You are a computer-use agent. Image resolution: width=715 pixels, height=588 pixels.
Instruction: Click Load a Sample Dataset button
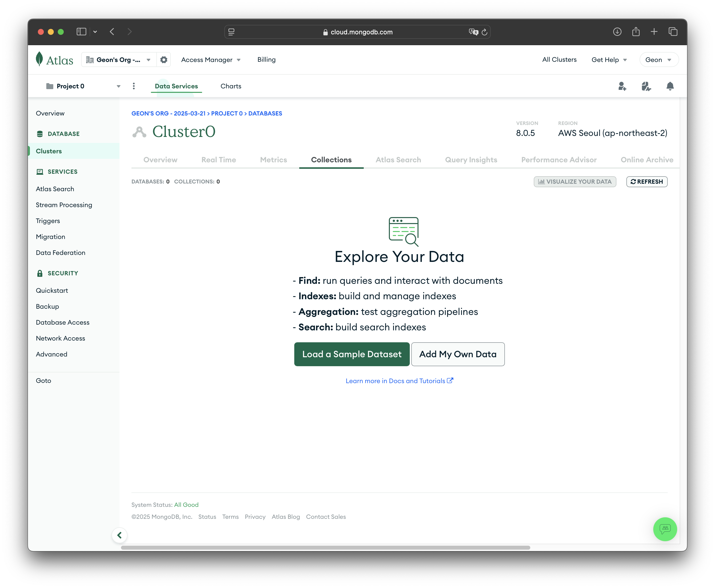352,354
